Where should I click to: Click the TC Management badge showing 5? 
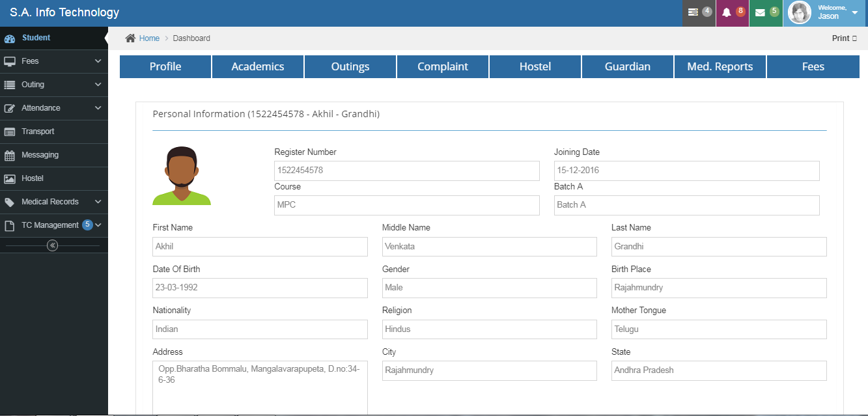[x=87, y=225]
